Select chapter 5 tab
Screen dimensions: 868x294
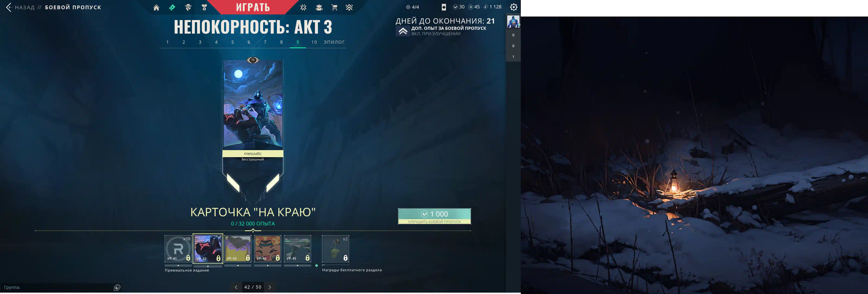[x=232, y=42]
